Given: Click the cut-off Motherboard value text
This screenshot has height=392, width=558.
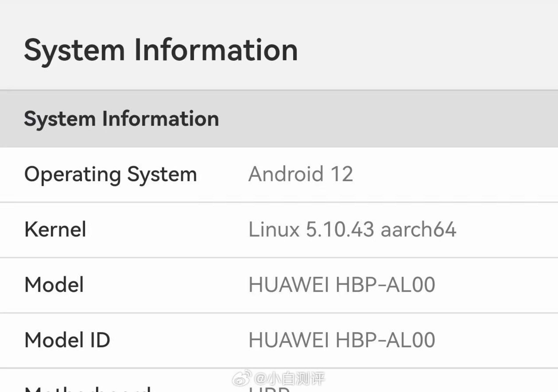Looking at the screenshot, I should 269,389.
